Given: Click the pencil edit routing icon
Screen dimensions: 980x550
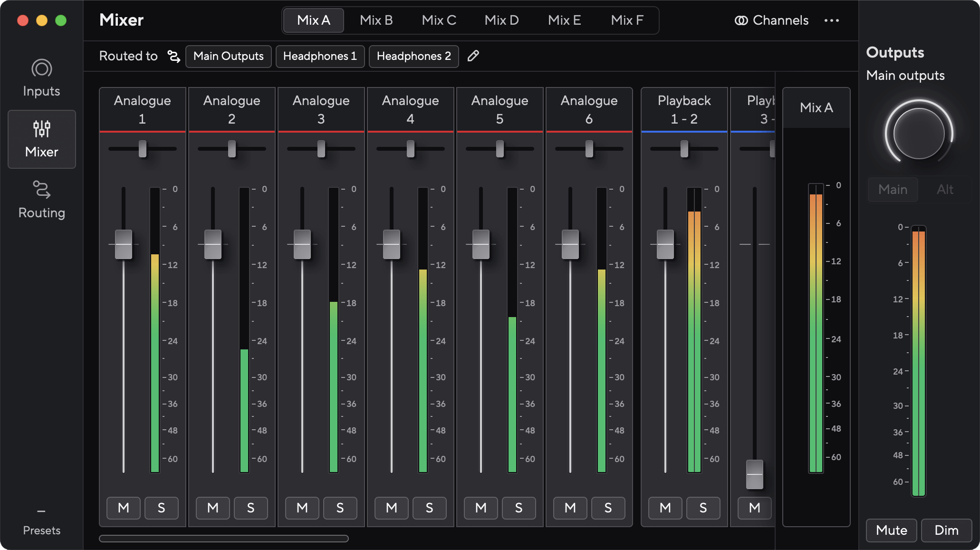Looking at the screenshot, I should (473, 56).
